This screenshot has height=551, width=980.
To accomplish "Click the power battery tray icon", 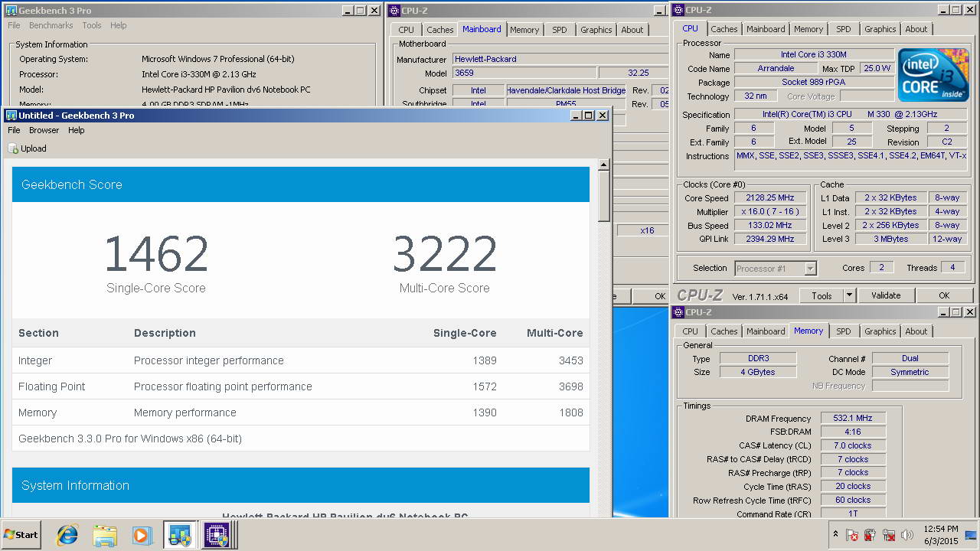I will point(871,535).
